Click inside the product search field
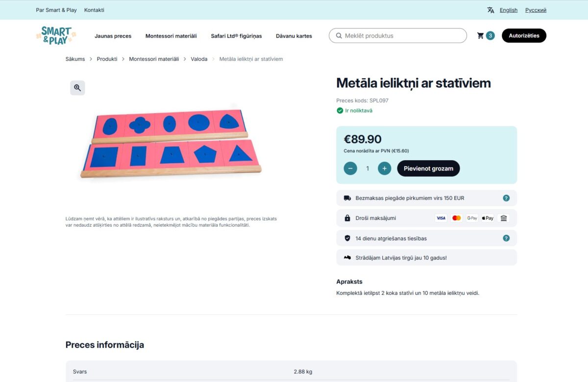The height and width of the screenshot is (382, 588). tap(397, 35)
